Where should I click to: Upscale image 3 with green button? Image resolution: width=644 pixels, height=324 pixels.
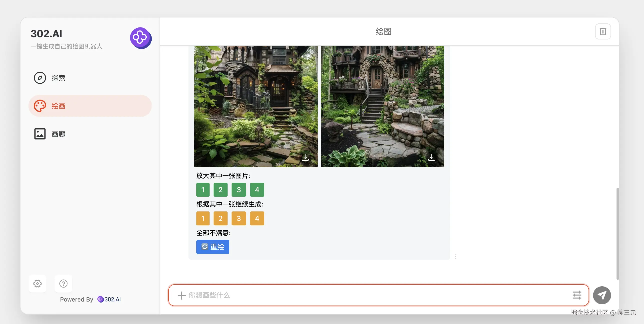click(x=239, y=190)
